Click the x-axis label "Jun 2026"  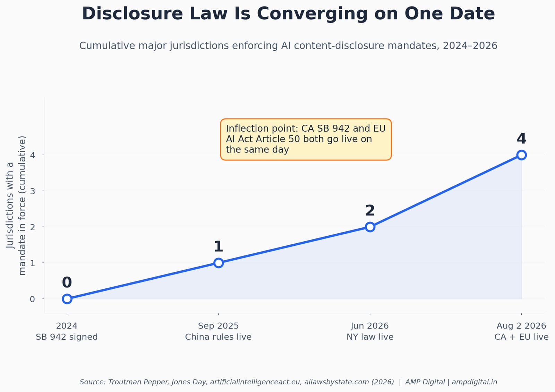pos(370,326)
